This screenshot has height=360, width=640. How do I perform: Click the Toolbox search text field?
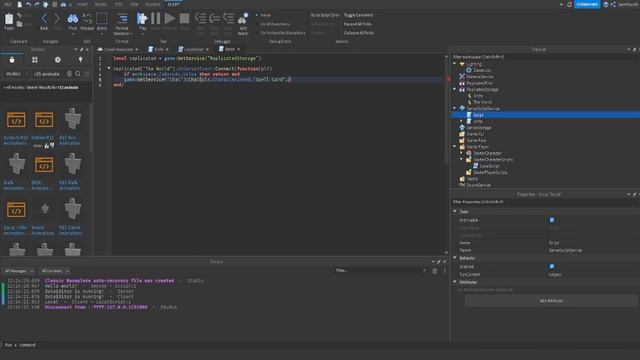click(49, 74)
